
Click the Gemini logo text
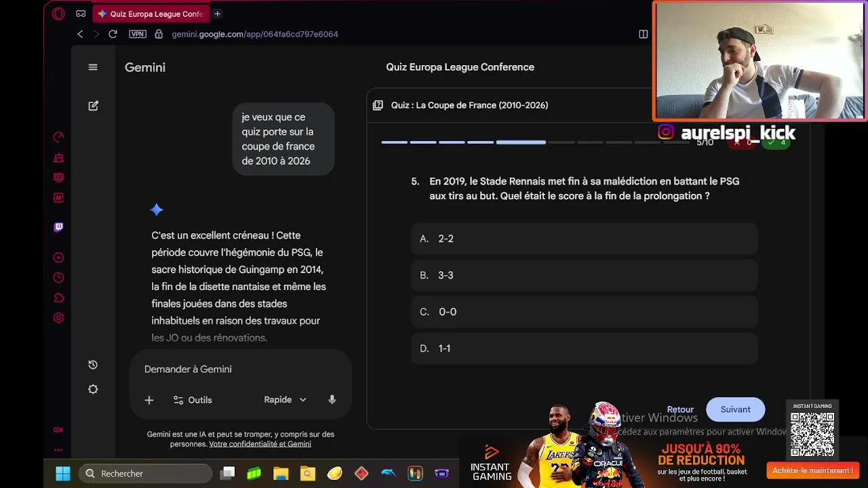pyautogui.click(x=145, y=67)
